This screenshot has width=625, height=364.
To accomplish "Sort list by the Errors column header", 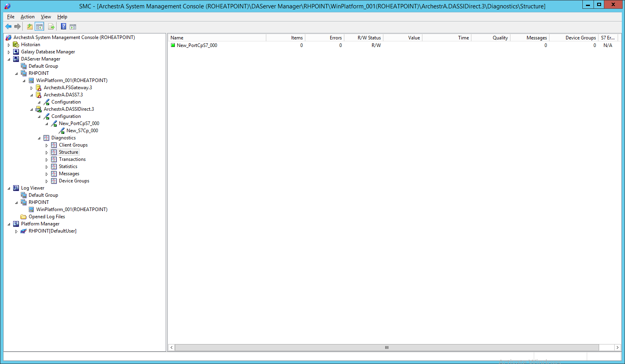I will coord(325,38).
